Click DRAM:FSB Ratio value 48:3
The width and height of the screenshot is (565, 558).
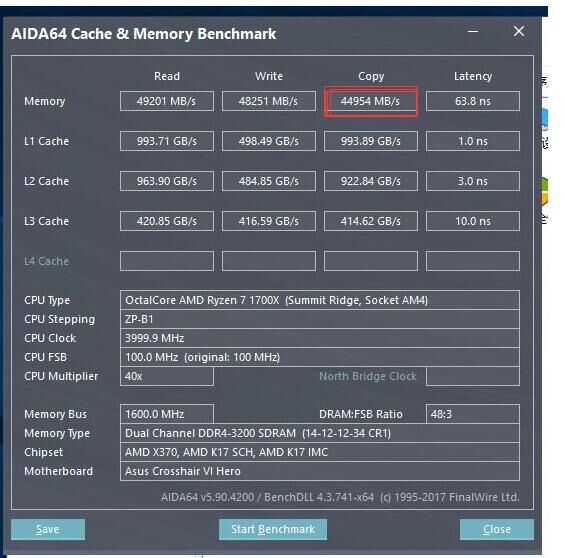click(473, 414)
